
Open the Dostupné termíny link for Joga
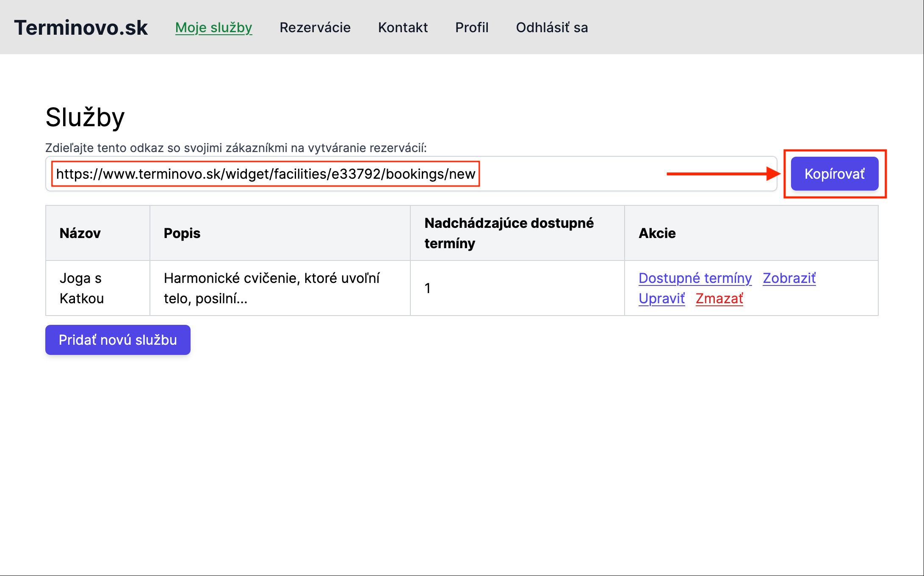(695, 278)
